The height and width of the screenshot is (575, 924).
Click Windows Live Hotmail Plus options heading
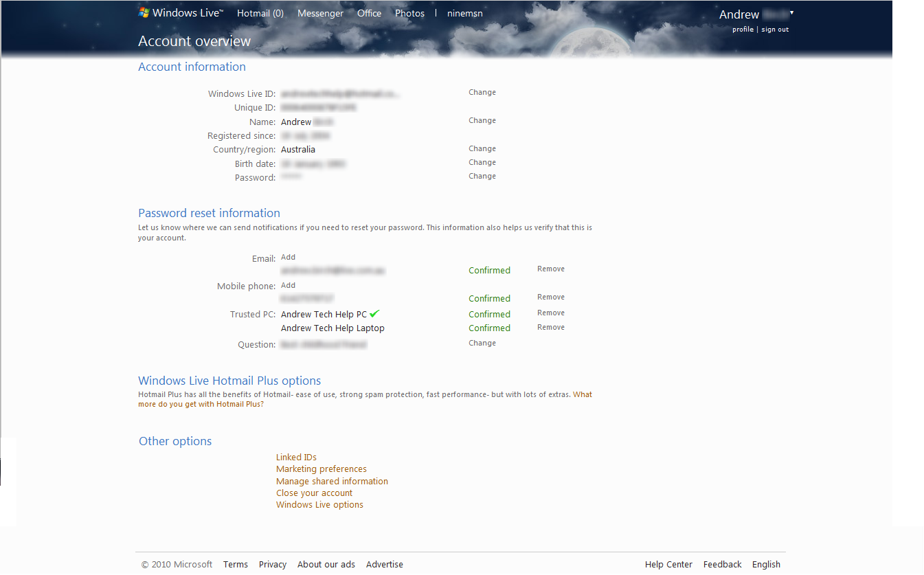click(x=229, y=381)
